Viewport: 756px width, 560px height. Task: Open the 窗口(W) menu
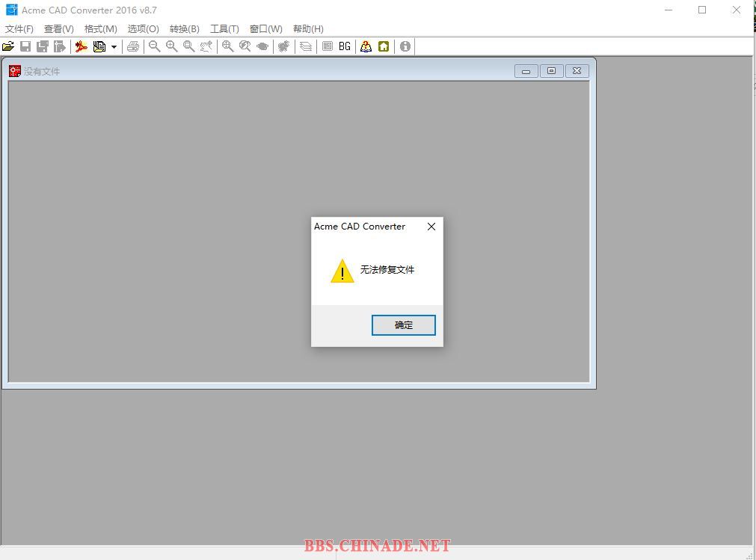pos(266,29)
